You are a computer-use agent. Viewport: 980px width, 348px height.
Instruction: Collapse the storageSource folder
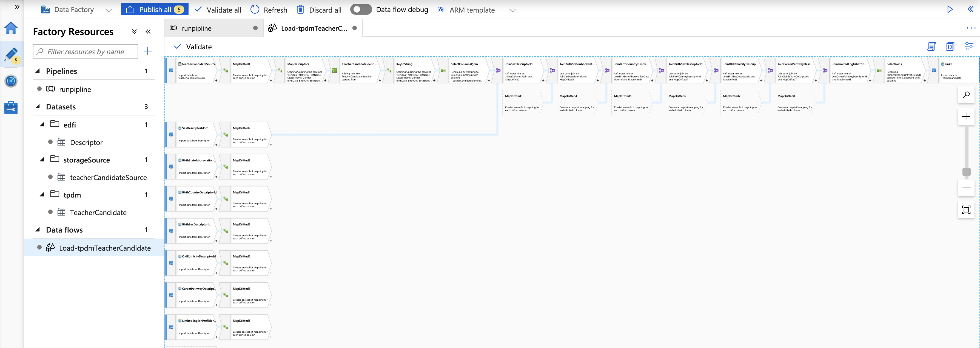(x=42, y=159)
